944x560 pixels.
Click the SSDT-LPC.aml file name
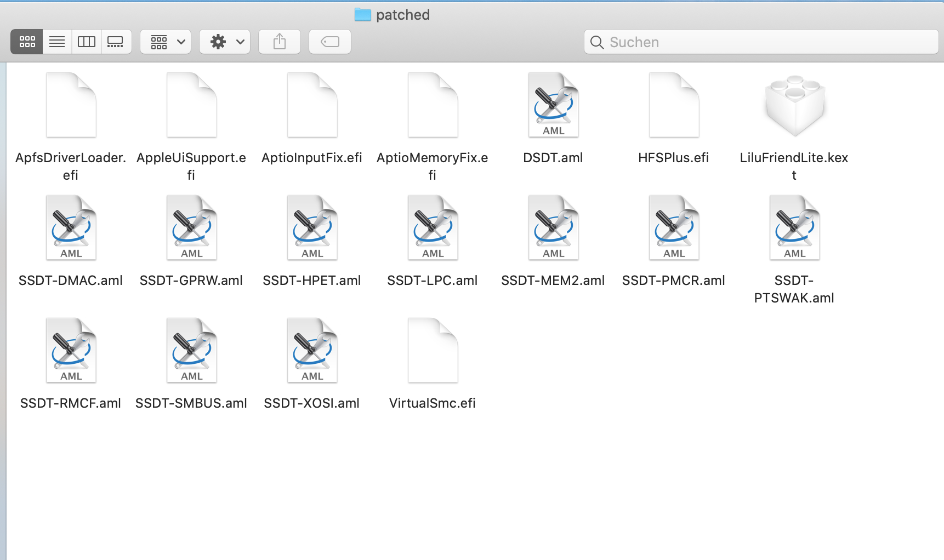(x=433, y=281)
